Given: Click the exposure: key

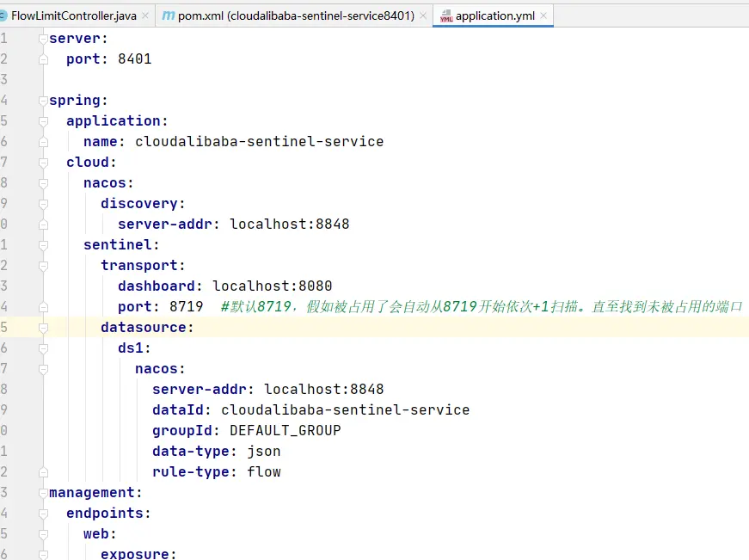Looking at the screenshot, I should 138,554.
